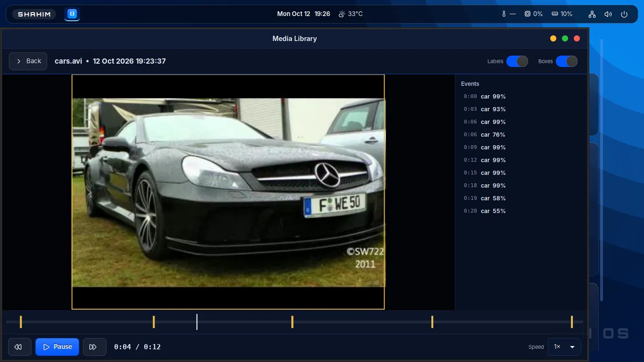Open the SHAHIM launcher menu
Viewport: 644px width, 362px height.
click(x=34, y=14)
